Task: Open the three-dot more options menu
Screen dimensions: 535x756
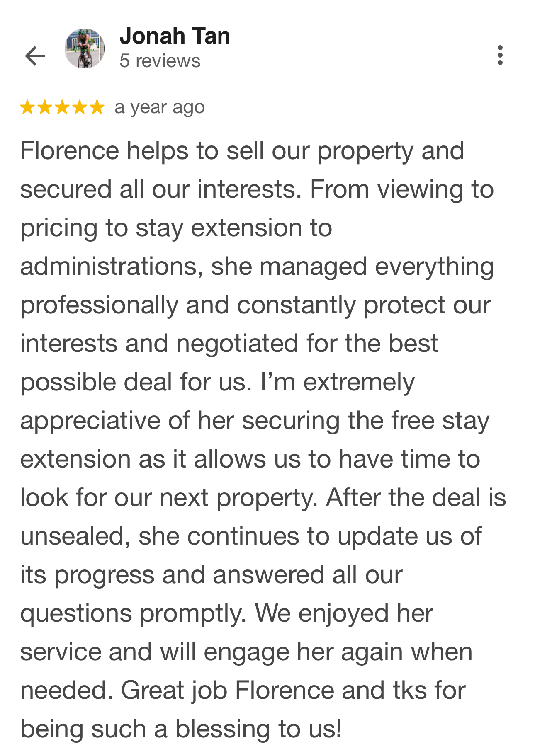Action: click(500, 55)
